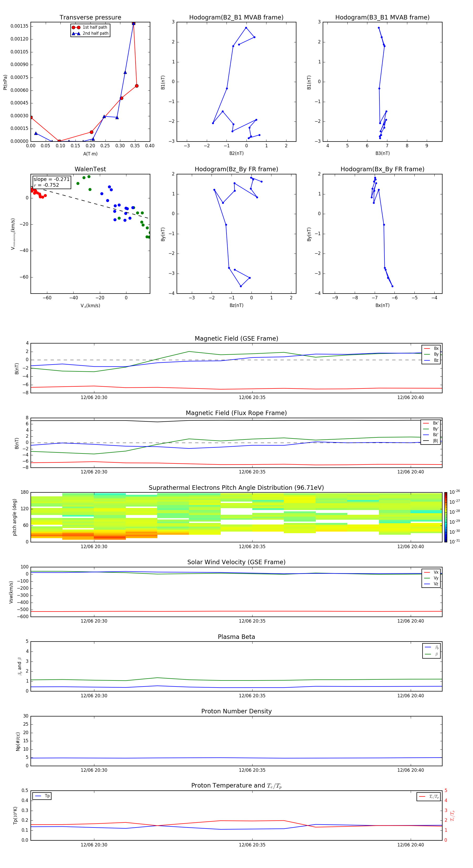Click the 'Pt(nPa)' y-axis label

[x=5, y=82]
